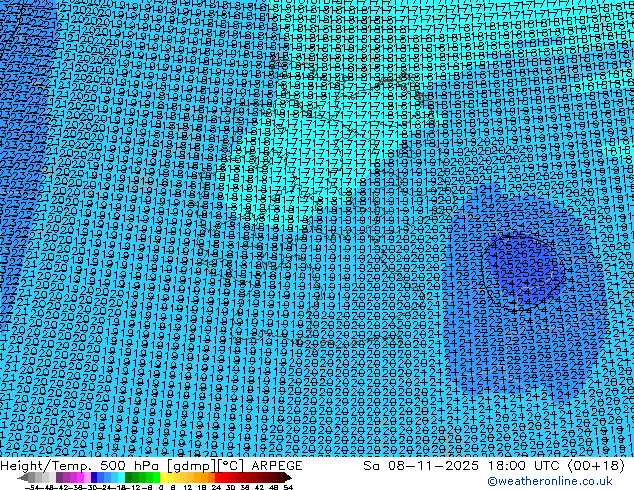Click the dark green -12 legend swatch

128,477
